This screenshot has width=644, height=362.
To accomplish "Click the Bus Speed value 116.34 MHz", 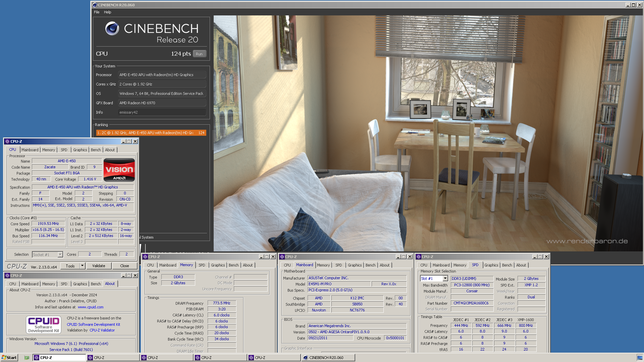I will [x=48, y=236].
